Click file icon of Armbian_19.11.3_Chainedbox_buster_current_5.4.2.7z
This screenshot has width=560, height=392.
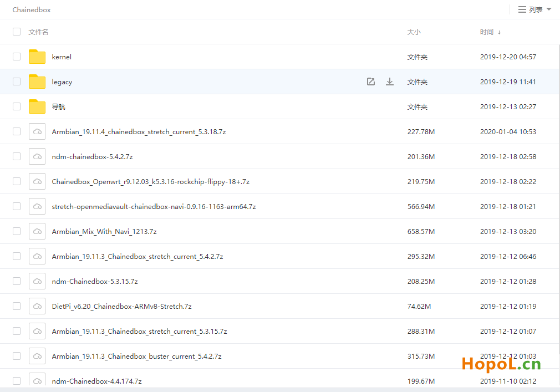37,357
